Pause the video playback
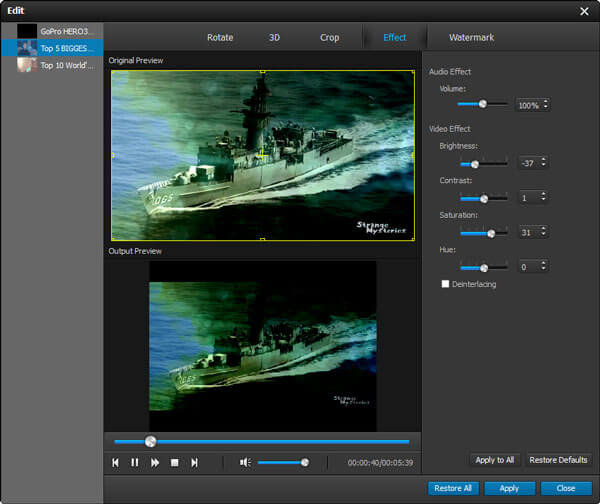 tap(135, 462)
